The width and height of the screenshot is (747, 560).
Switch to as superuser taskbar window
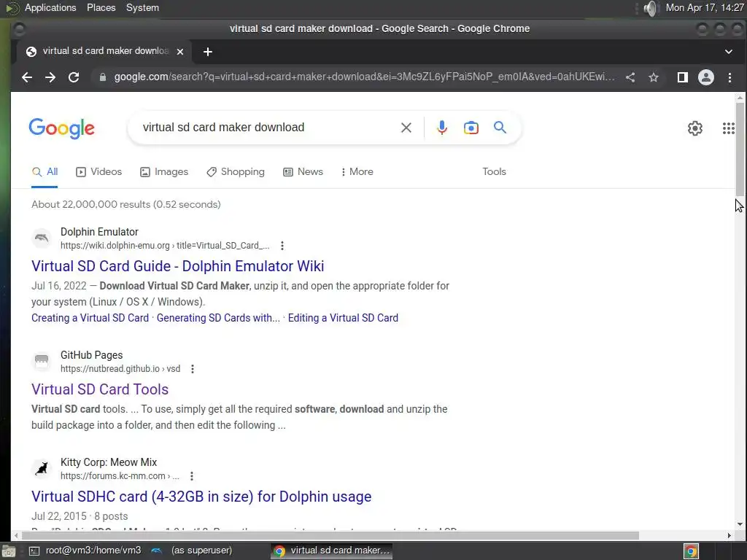click(x=192, y=551)
